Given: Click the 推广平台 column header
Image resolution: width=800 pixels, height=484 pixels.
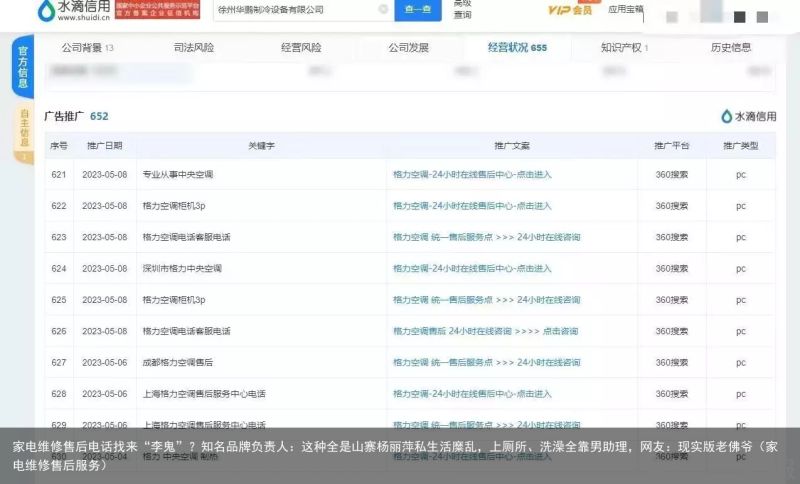Looking at the screenshot, I should pyautogui.click(x=671, y=146).
